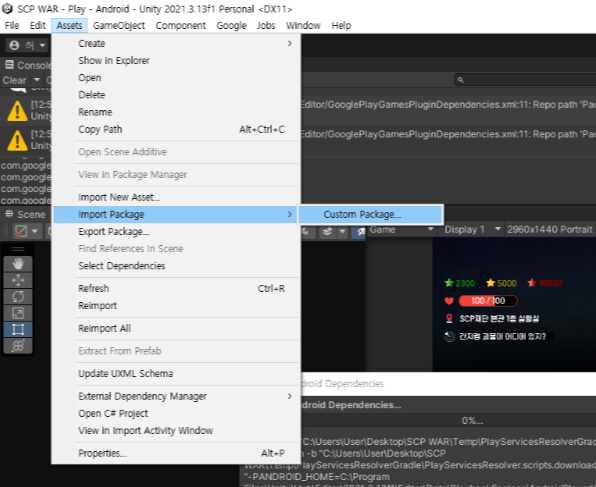Choose Export Package...

pos(176,232)
